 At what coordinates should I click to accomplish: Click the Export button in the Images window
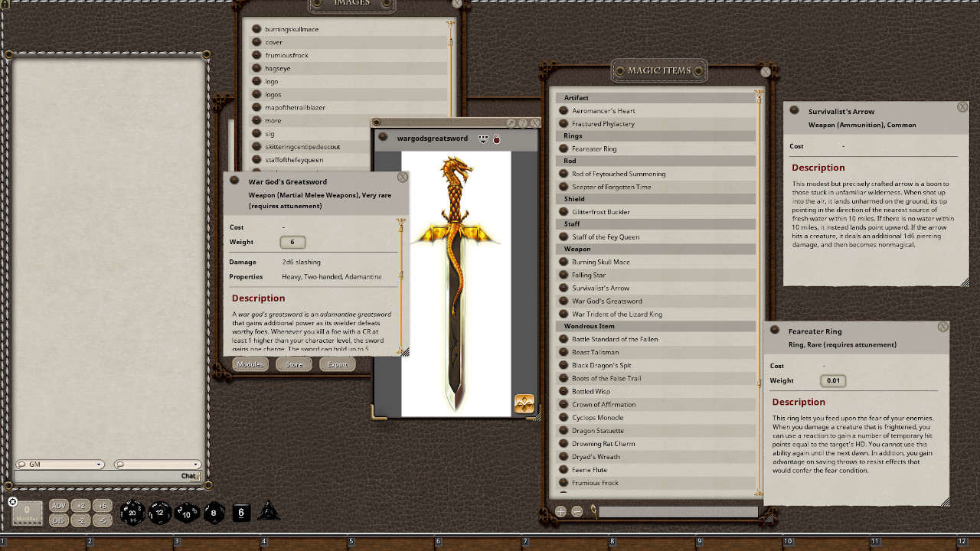pyautogui.click(x=337, y=364)
